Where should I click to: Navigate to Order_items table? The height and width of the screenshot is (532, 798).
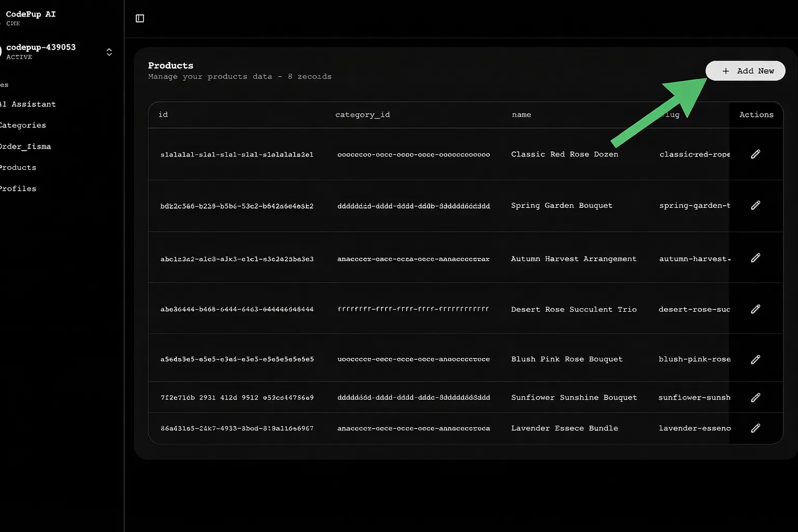[25, 146]
